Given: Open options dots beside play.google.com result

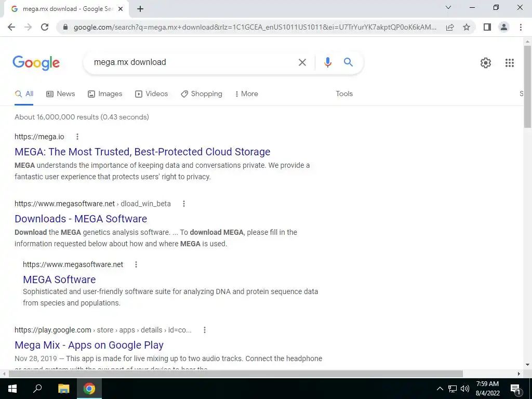Looking at the screenshot, I should (x=205, y=330).
